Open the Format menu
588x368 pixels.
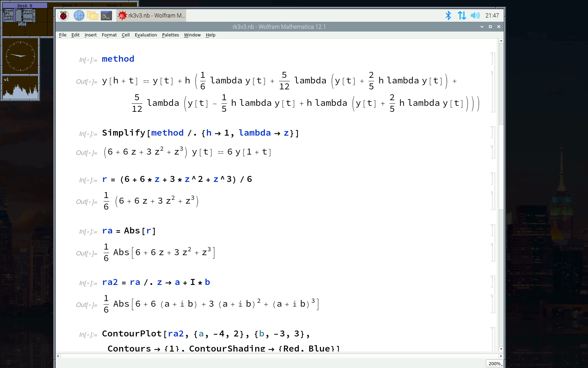[x=109, y=35]
